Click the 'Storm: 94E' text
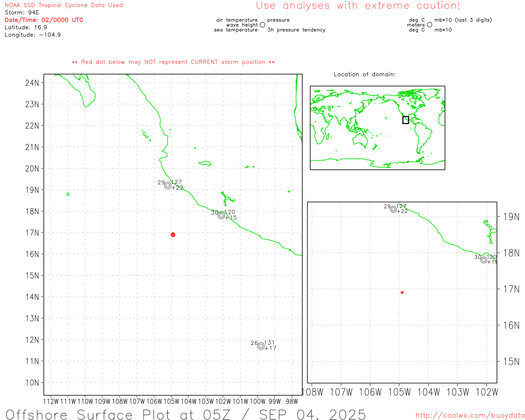The image size is (525, 420). (x=22, y=13)
